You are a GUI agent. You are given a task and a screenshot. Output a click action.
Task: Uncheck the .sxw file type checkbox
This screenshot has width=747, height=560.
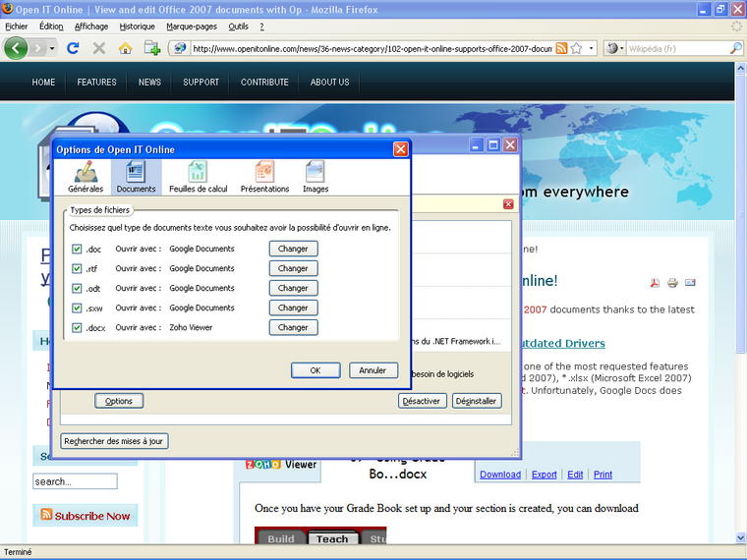(x=77, y=308)
